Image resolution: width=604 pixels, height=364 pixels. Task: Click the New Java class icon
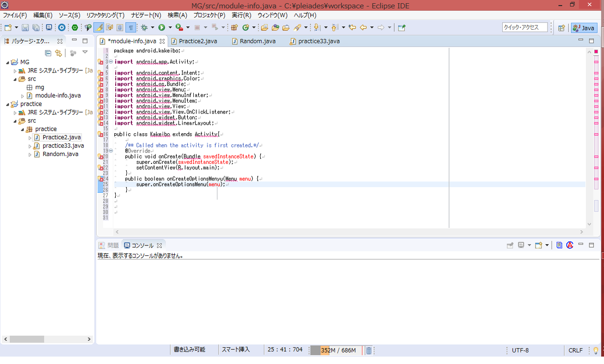click(246, 28)
